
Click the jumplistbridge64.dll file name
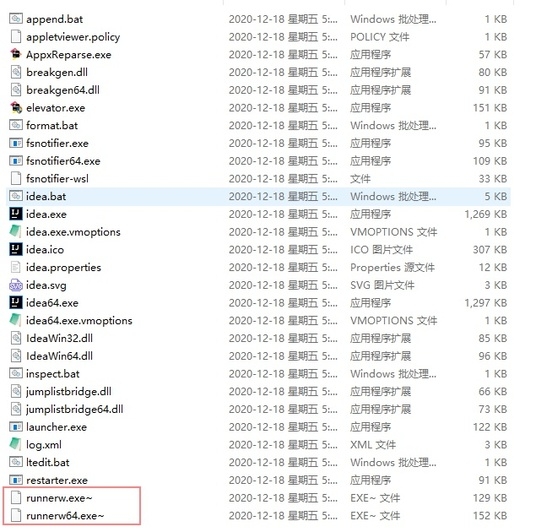tap(75, 409)
